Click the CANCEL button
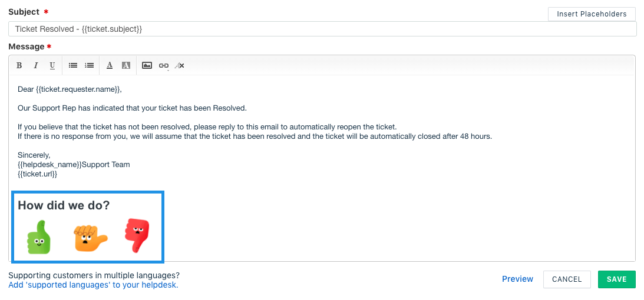Screen dimensions: 644x300 pos(567,279)
